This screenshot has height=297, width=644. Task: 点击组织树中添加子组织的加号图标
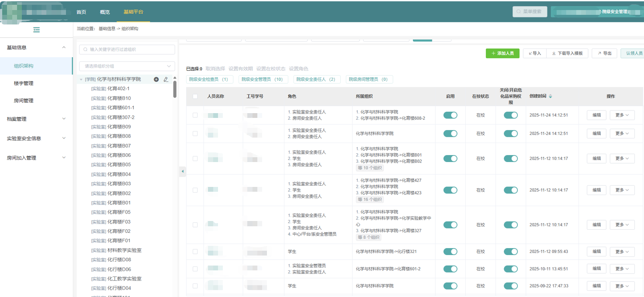[156, 79]
